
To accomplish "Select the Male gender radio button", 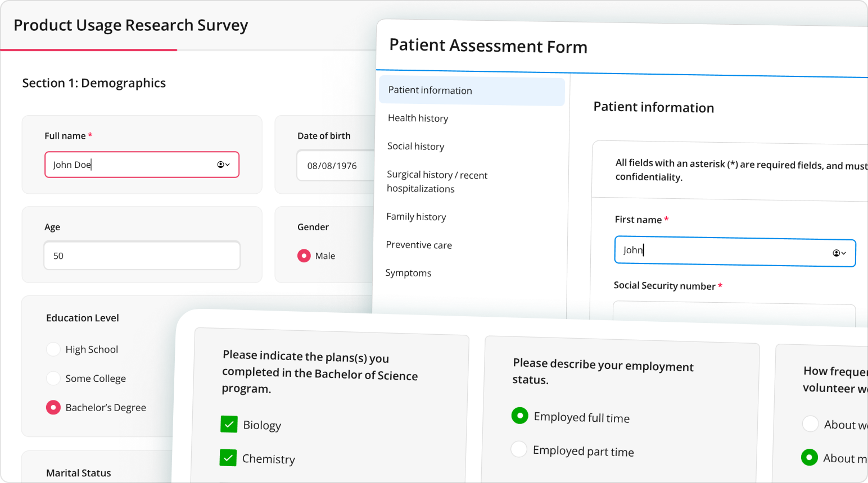I will click(304, 256).
